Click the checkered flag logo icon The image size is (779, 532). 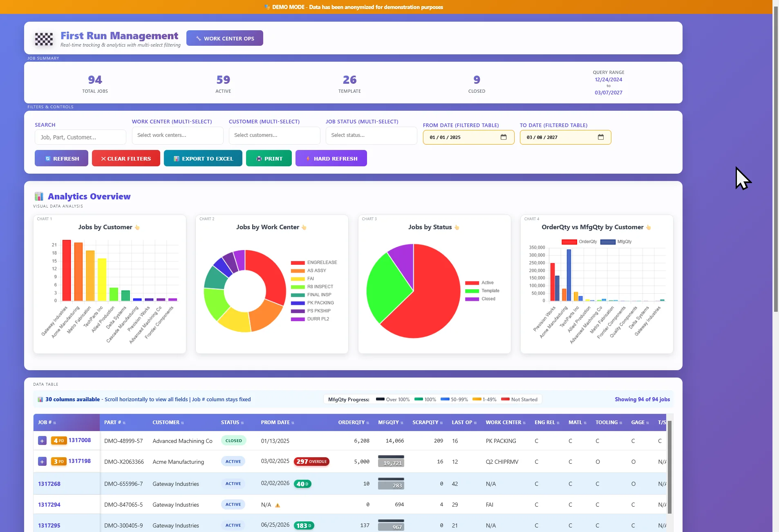point(44,39)
